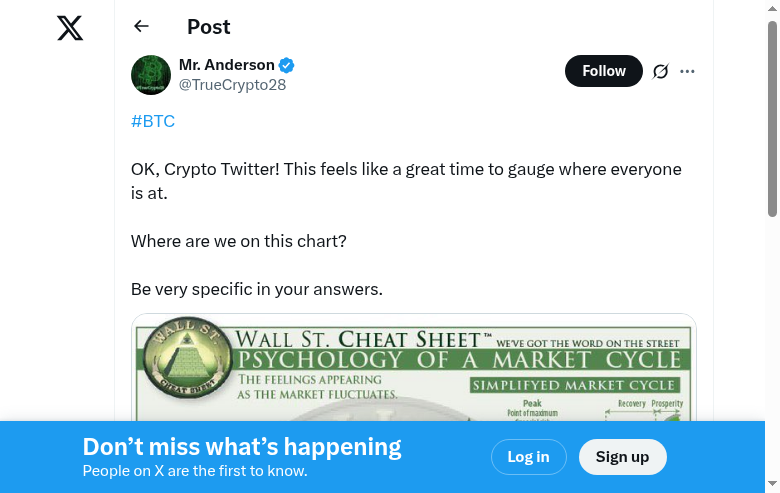This screenshot has height=493, width=780.
Task: Click the scrollbar up arrow
Action: 772,8
